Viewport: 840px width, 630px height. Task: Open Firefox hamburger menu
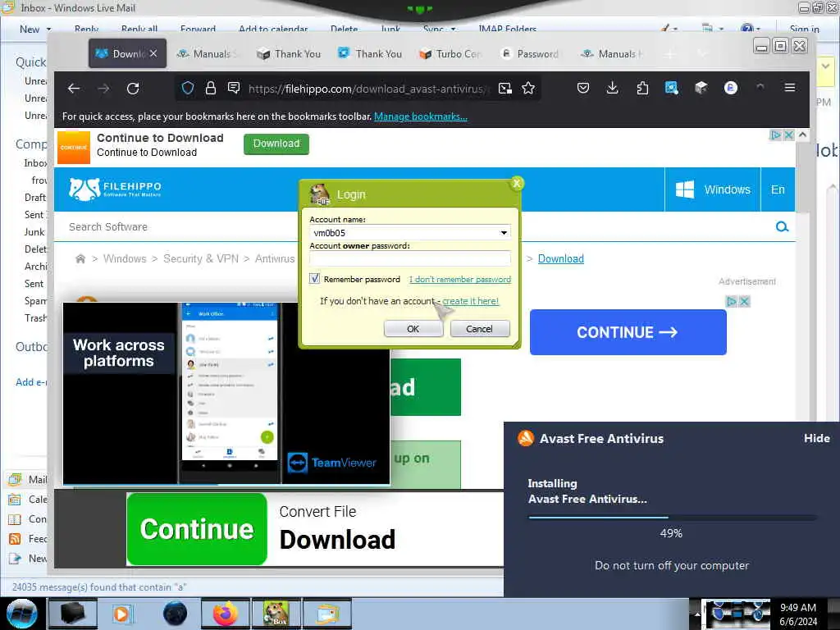coord(790,87)
